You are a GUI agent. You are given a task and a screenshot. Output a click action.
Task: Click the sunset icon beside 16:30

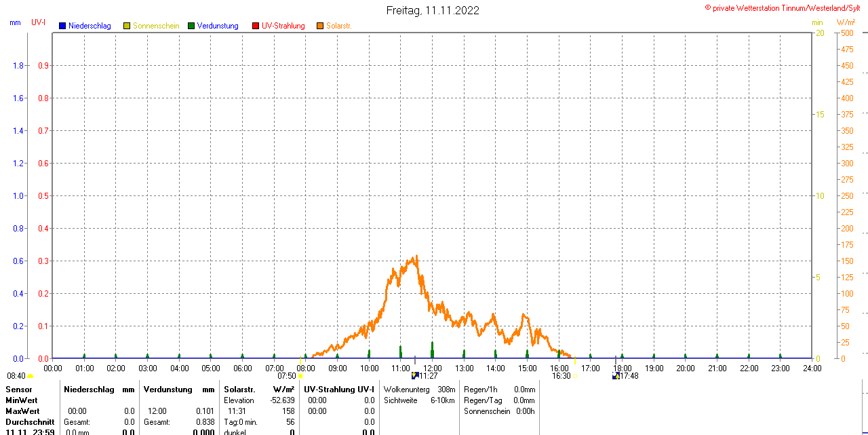pyautogui.click(x=575, y=376)
